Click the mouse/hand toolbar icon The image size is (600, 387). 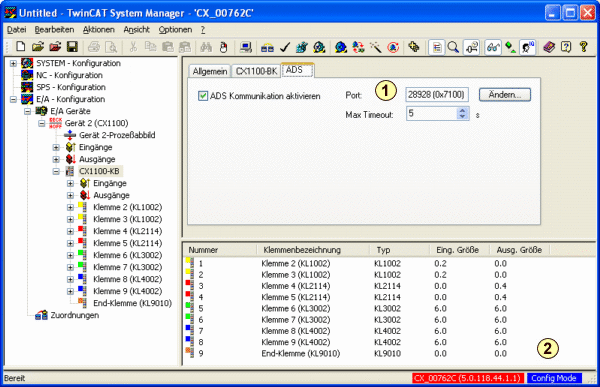click(223, 47)
